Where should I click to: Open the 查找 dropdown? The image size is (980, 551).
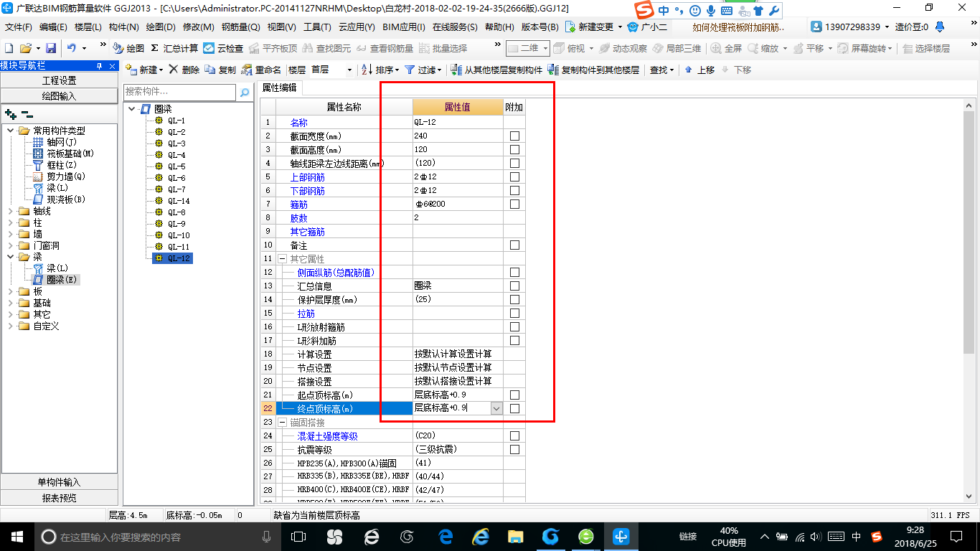pos(661,70)
